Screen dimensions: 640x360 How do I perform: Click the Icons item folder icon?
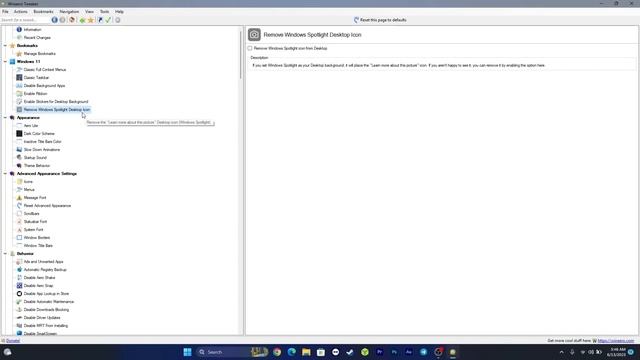click(x=19, y=182)
